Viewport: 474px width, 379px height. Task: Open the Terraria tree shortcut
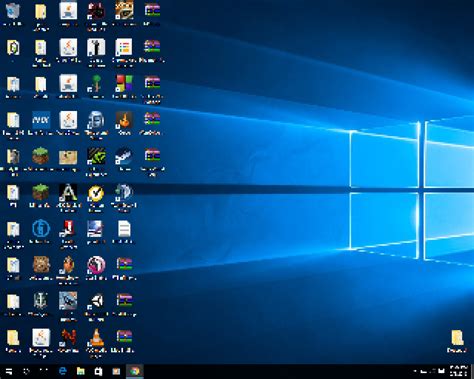pyautogui.click(x=96, y=83)
